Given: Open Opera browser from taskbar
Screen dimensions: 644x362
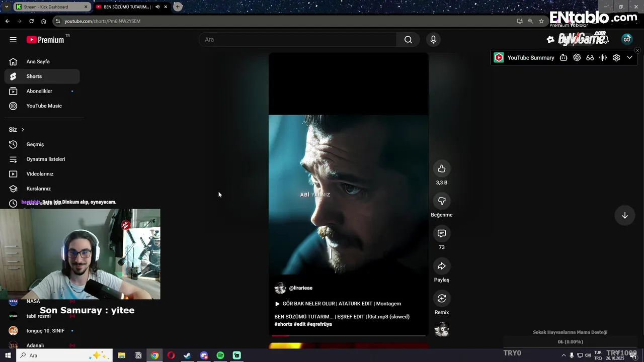Looking at the screenshot, I should (x=171, y=355).
